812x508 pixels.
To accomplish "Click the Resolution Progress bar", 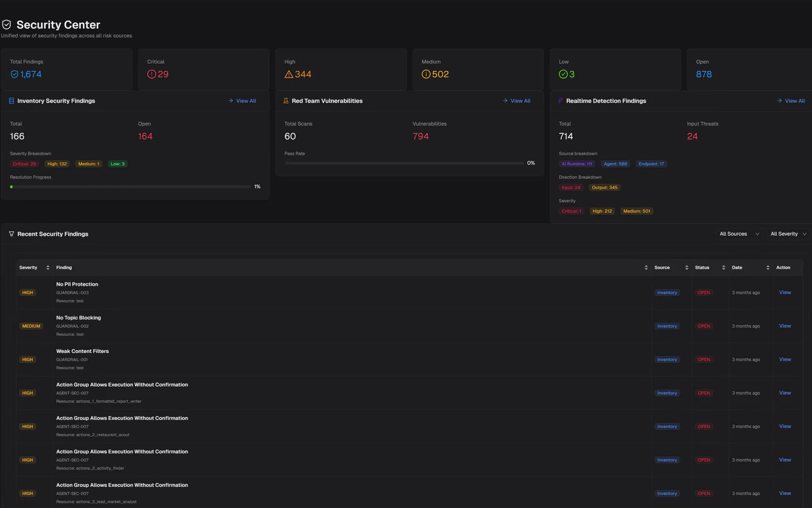I will (130, 187).
